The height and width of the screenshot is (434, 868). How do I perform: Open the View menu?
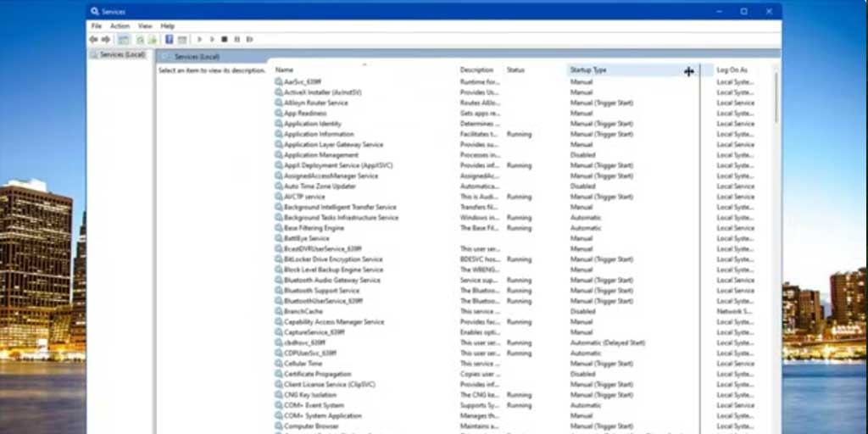(x=145, y=26)
